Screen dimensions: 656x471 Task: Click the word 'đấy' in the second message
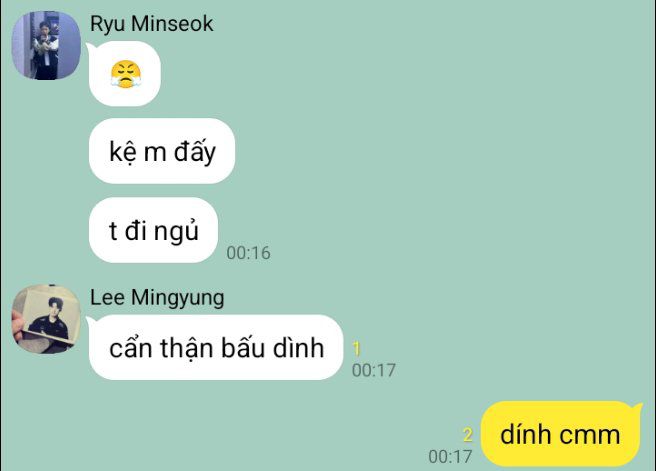click(195, 151)
